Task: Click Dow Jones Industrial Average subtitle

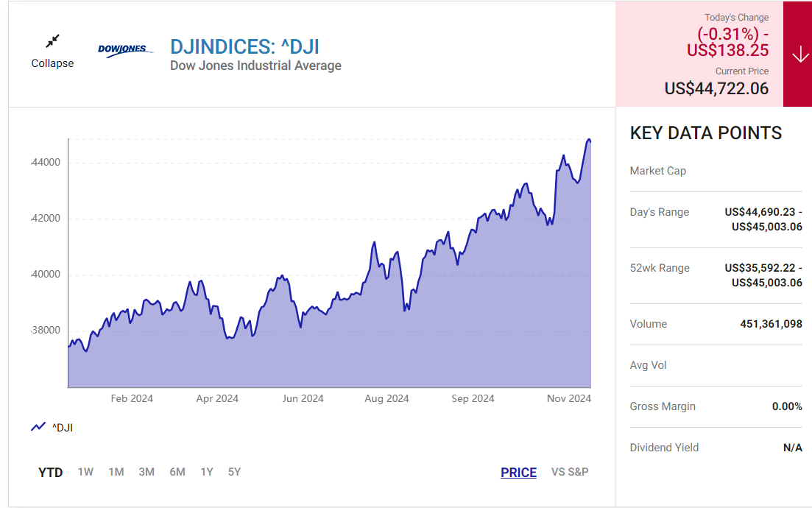Action: [x=256, y=66]
